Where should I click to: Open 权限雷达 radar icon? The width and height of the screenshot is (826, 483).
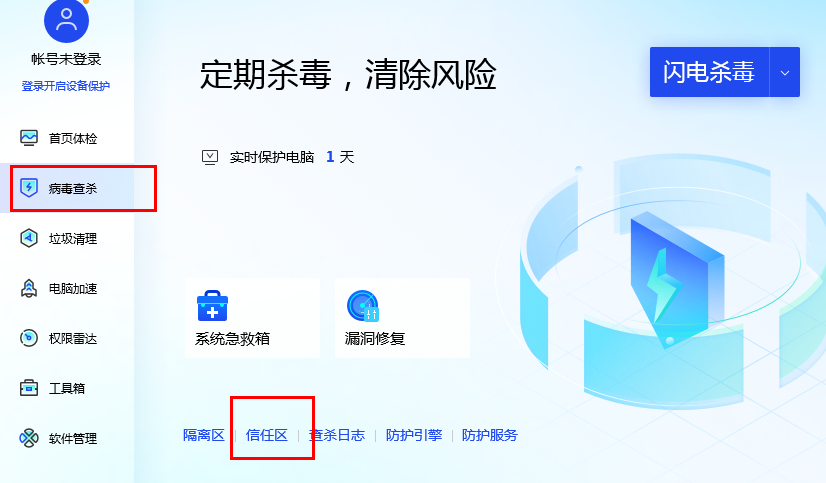tap(29, 338)
